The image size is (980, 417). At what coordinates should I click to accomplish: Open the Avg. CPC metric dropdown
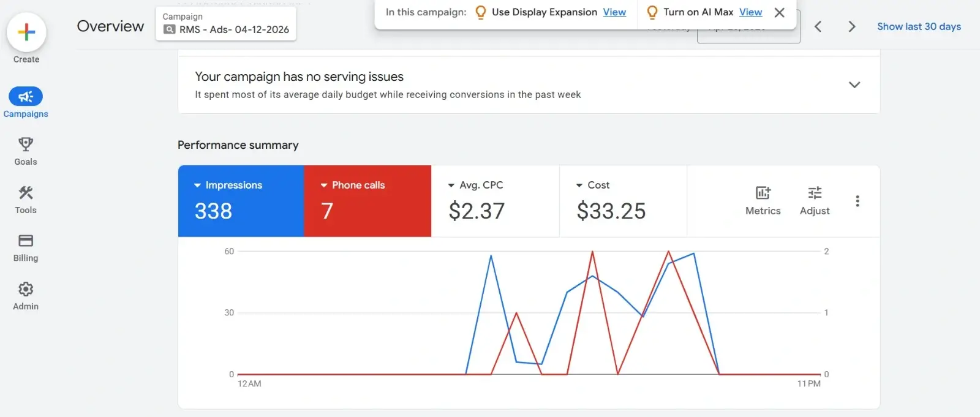coord(451,185)
